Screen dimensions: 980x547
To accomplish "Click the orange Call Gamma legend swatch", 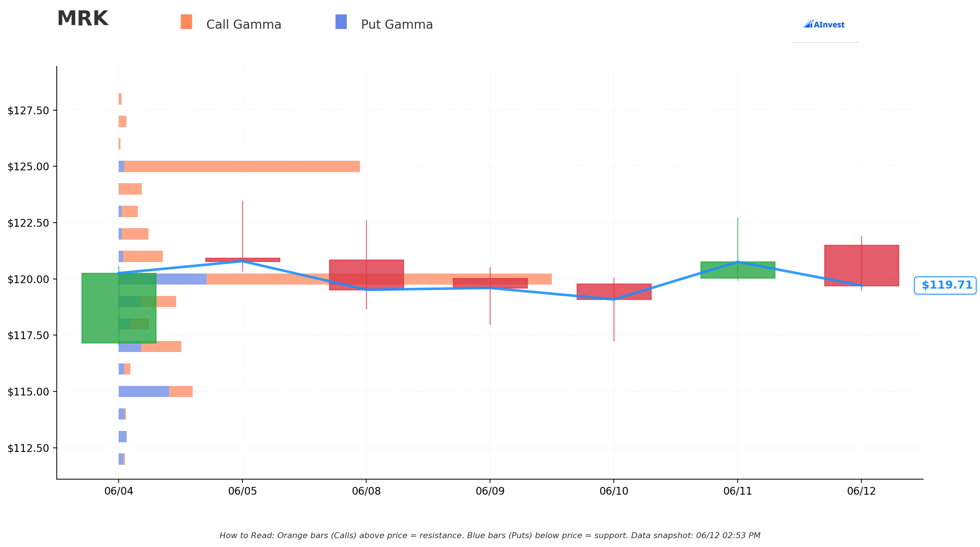I will [x=186, y=22].
